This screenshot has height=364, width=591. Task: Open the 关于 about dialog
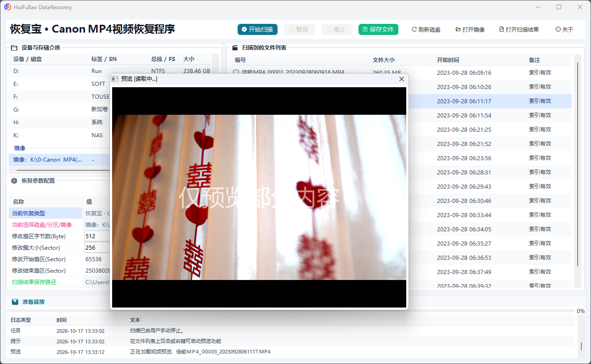[x=564, y=29]
